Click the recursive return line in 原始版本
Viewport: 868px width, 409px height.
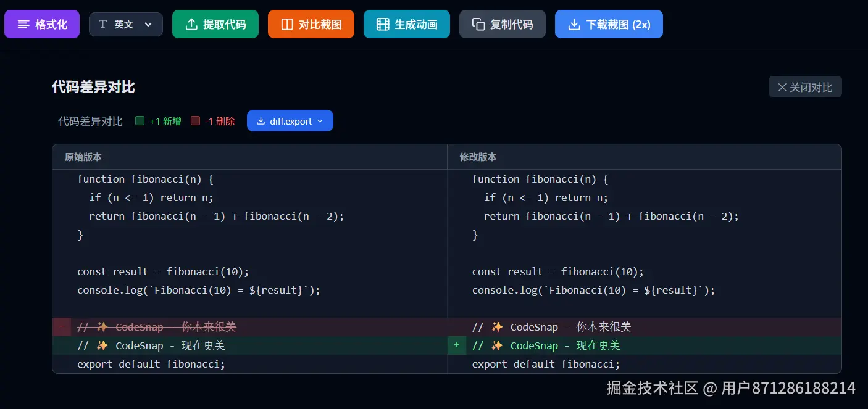click(x=217, y=216)
